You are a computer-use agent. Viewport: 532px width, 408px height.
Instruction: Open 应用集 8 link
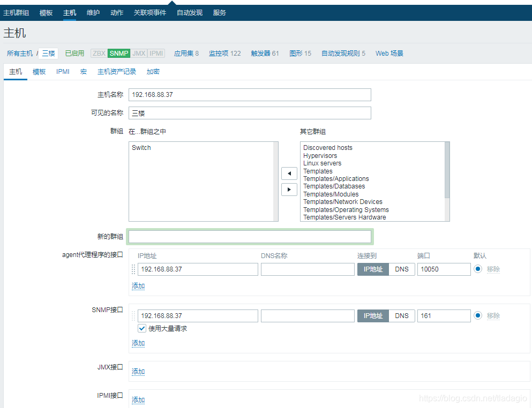click(x=186, y=53)
